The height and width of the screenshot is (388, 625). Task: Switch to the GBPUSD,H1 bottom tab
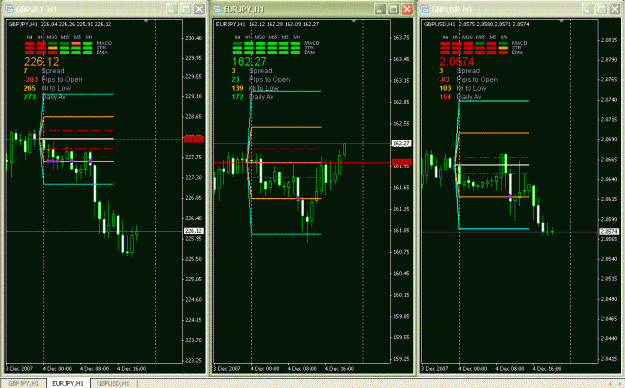[x=113, y=383]
